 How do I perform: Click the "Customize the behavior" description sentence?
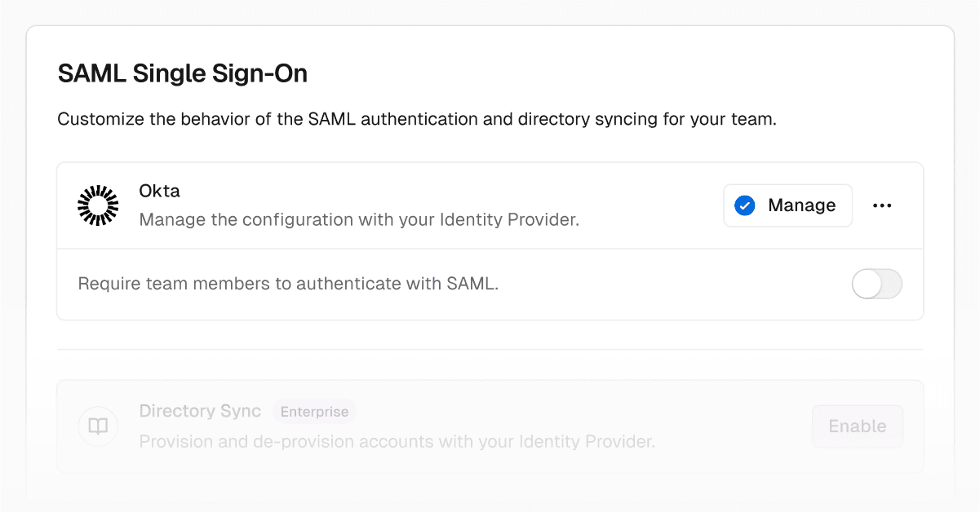coord(416,120)
